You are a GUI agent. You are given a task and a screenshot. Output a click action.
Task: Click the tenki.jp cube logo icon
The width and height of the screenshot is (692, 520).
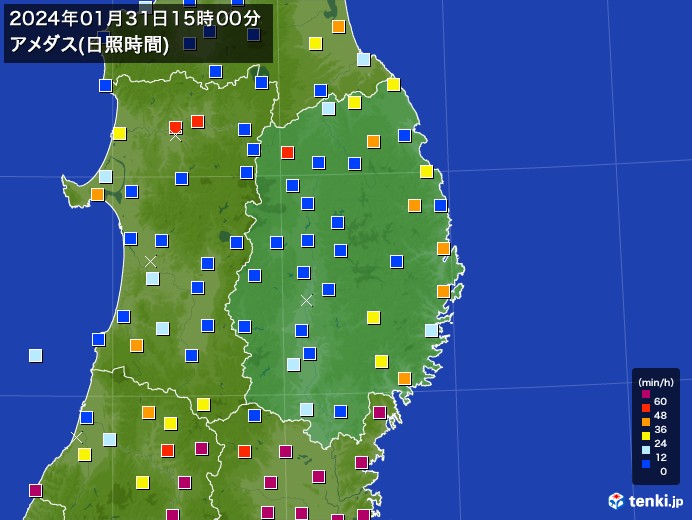tap(616, 501)
